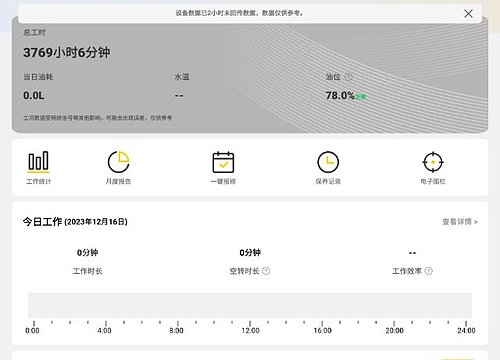The width and height of the screenshot is (500, 360).
Task: Click the 0分钟 工作时长 value
Action: 87,253
